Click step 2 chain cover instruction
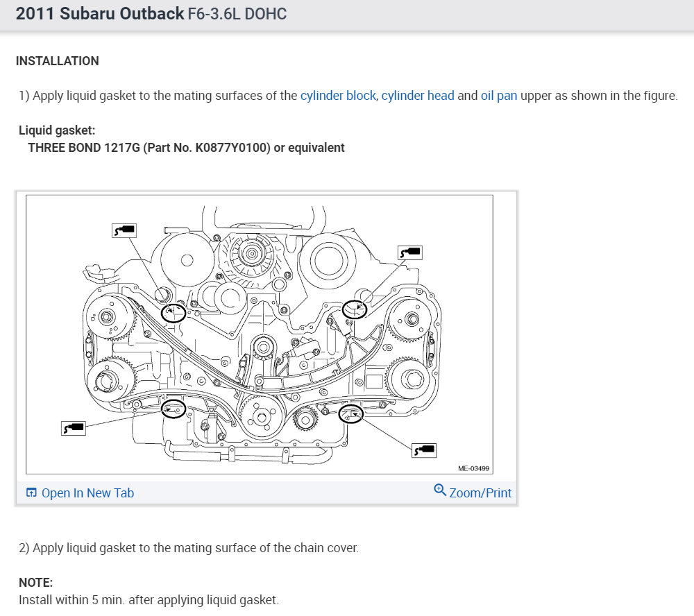 (x=189, y=548)
